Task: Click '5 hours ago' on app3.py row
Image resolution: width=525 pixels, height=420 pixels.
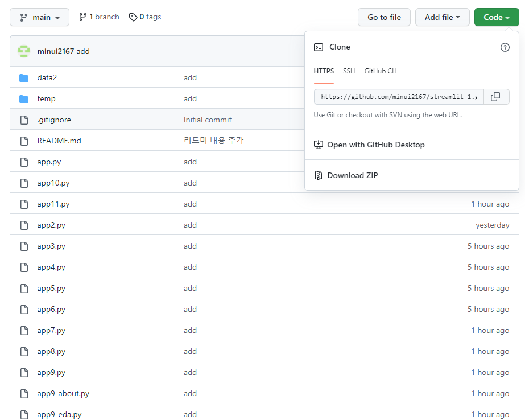Action: [x=489, y=246]
